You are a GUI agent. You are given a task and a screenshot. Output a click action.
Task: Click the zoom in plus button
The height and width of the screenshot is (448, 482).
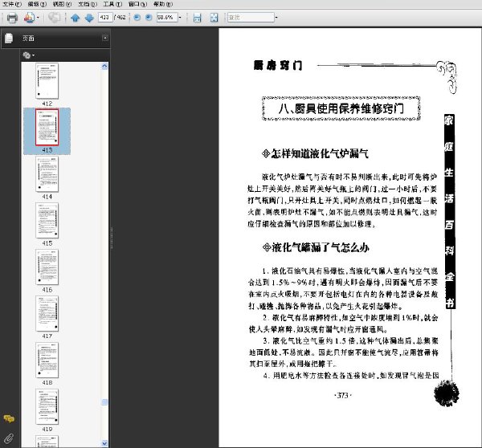pyautogui.click(x=149, y=18)
